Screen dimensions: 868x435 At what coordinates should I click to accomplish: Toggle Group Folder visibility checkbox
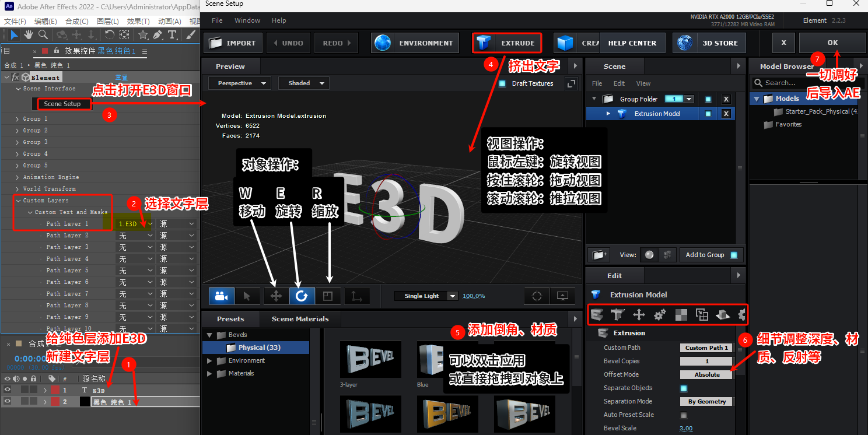[708, 99]
